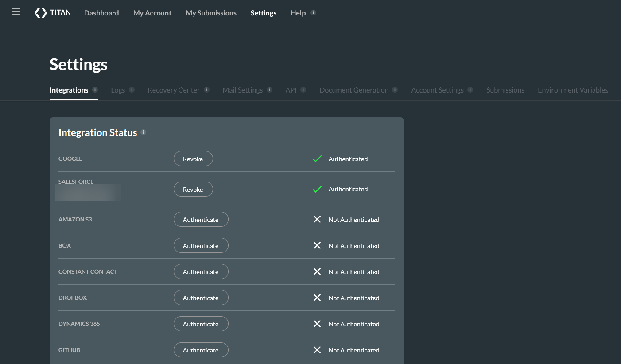Open the Dashboard menu item

point(101,13)
